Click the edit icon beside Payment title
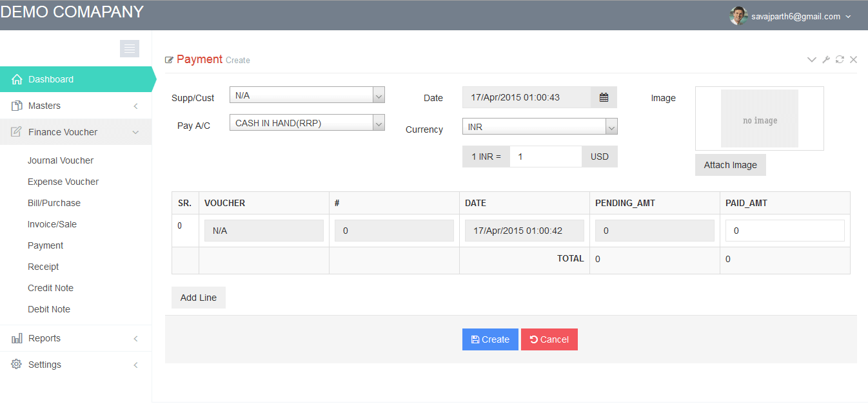Viewport: 868px width, 409px height. pyautogui.click(x=170, y=60)
